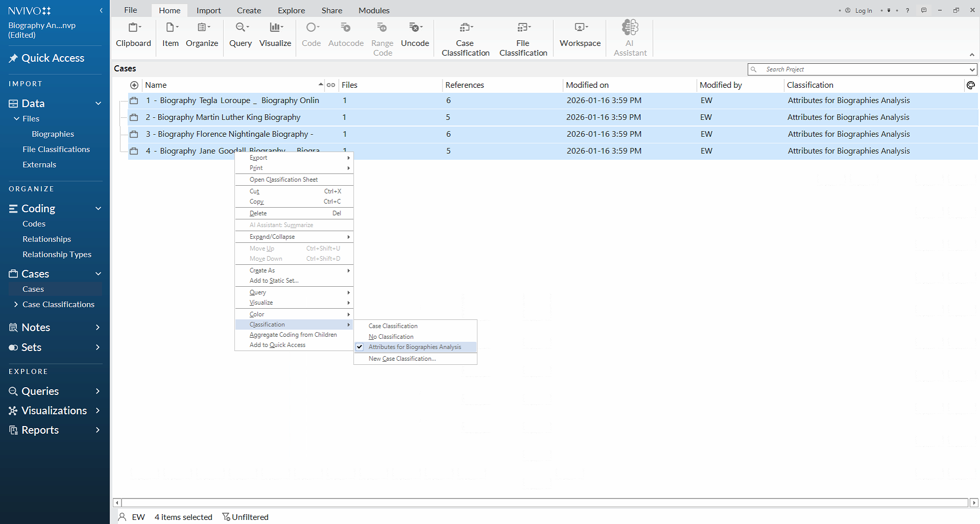Image resolution: width=980 pixels, height=524 pixels.
Task: Click the column customization palette icon
Action: click(970, 85)
